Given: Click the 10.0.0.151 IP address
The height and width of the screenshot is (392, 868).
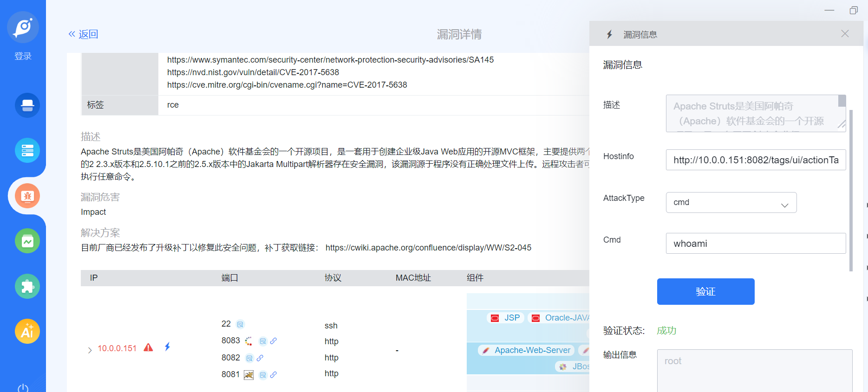Looking at the screenshot, I should 117,348.
